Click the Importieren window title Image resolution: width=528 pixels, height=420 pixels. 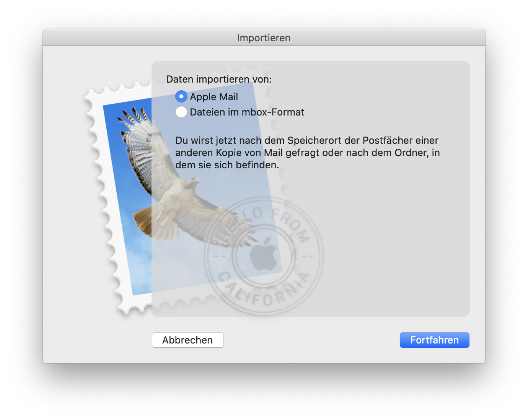(264, 38)
